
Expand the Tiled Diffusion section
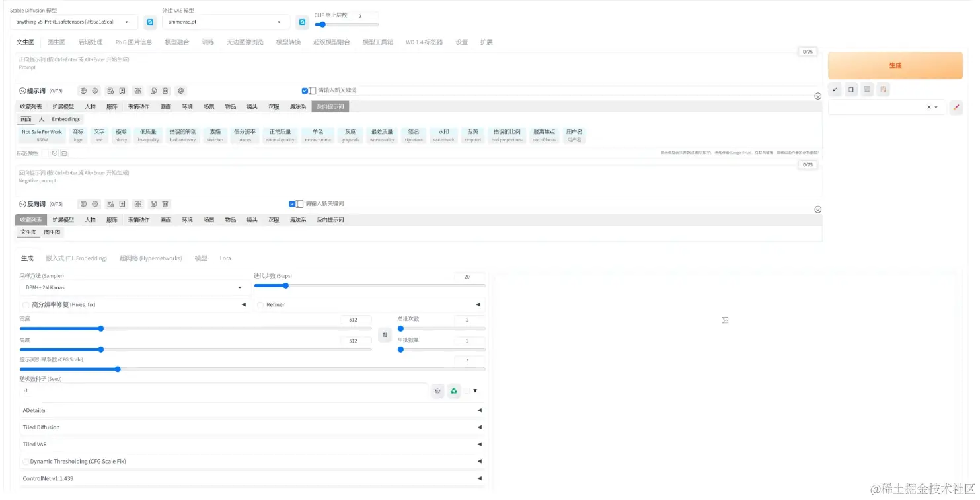click(x=252, y=427)
